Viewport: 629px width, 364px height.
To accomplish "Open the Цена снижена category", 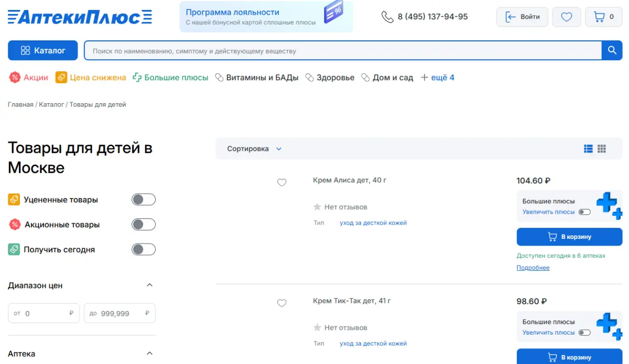I will [x=91, y=78].
